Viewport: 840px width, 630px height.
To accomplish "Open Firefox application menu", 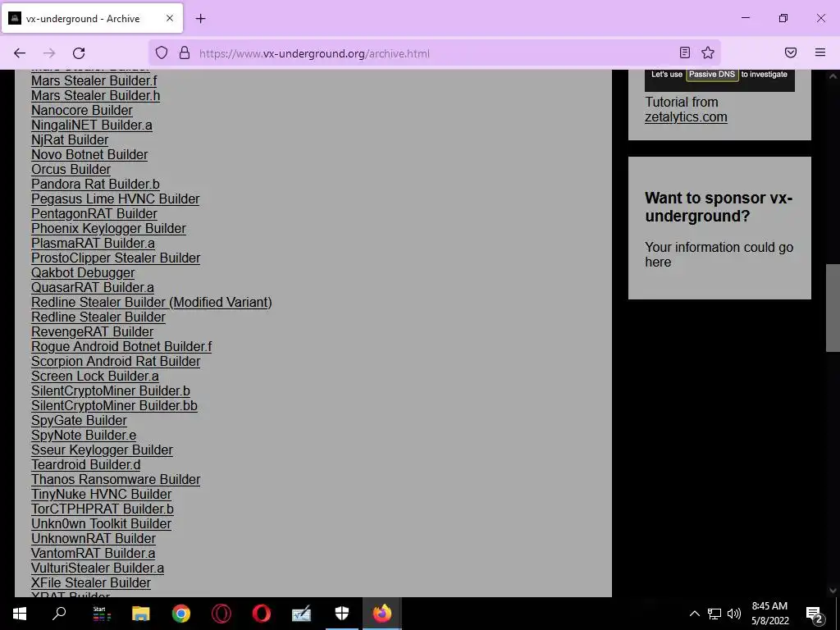I will point(820,52).
